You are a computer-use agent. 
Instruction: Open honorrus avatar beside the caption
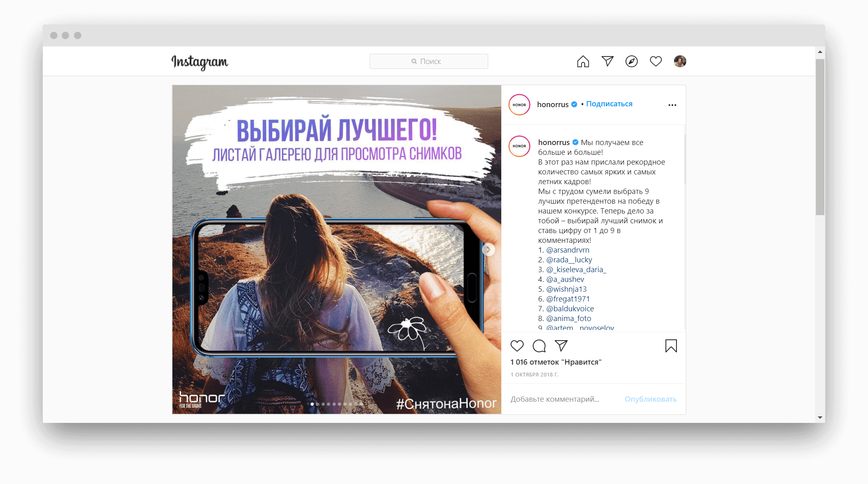[519, 146]
